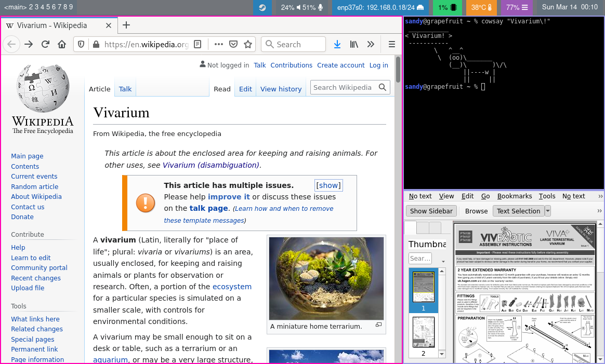Viewport: 605px width, 364px height.
Task: Open the View history tab
Action: (x=281, y=89)
